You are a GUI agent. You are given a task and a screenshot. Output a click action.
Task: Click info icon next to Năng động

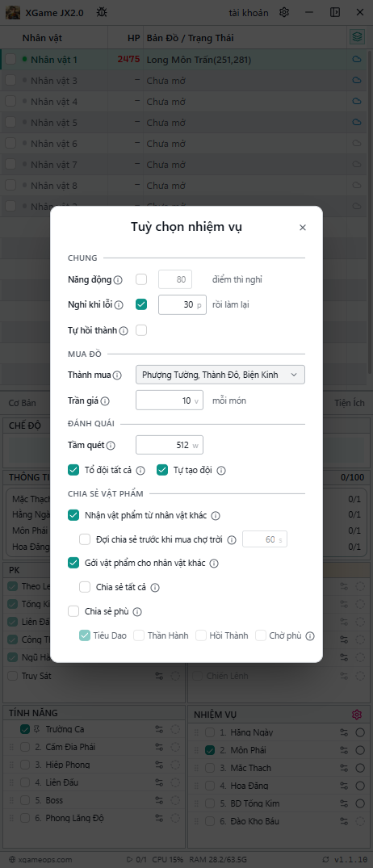pos(118,280)
